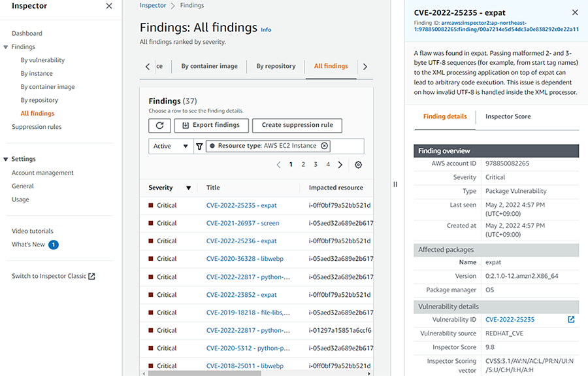Click the Impacted resource column header

click(x=336, y=188)
